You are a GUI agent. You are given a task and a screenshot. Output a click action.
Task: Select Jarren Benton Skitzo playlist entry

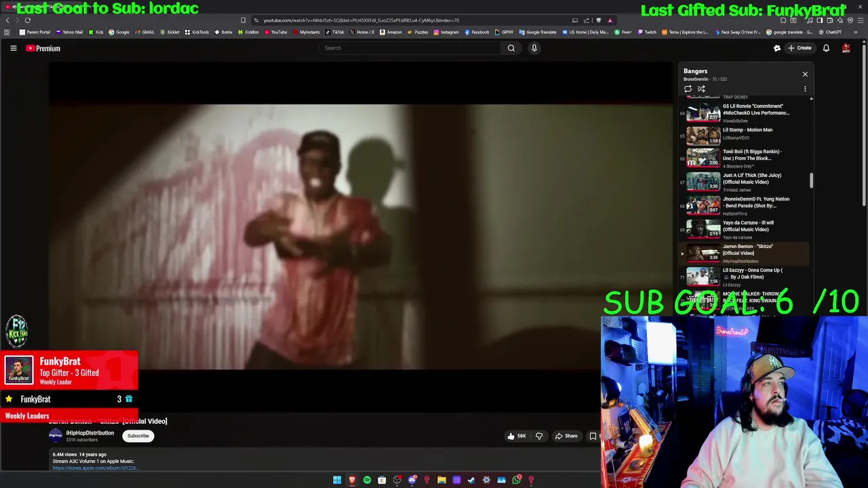(x=744, y=253)
